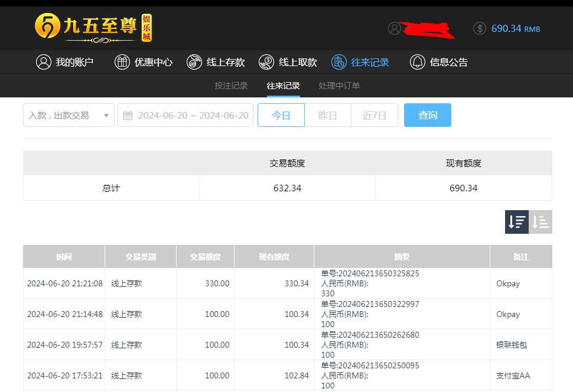Toggle the 今日 date filter
Screen dimensions: 573x392
(x=281, y=115)
